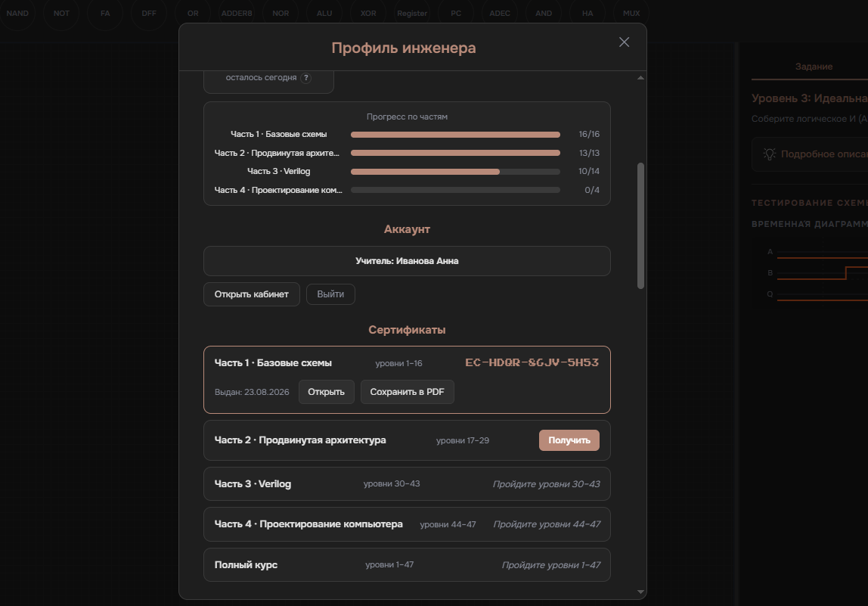Image resolution: width=868 pixels, height=606 pixels.
Task: Open the detailed description link
Action: 823,154
